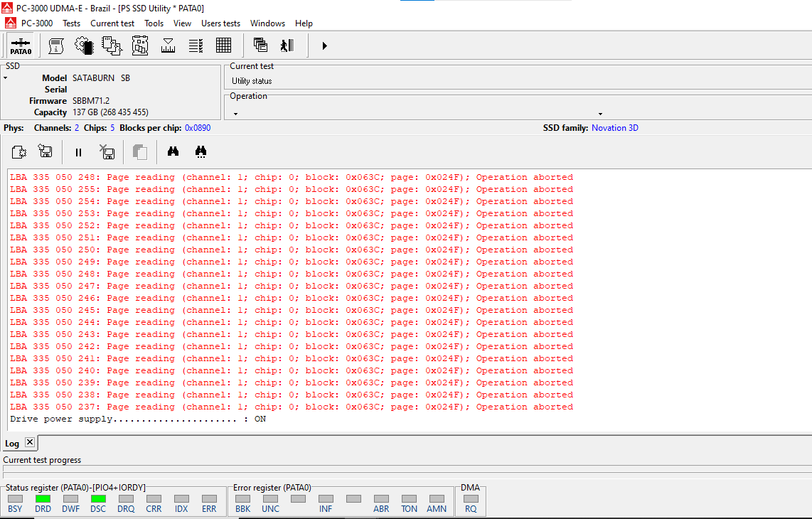Select the LBA 335 050 237 log line
Screen dimensions: 812x519
[292, 407]
